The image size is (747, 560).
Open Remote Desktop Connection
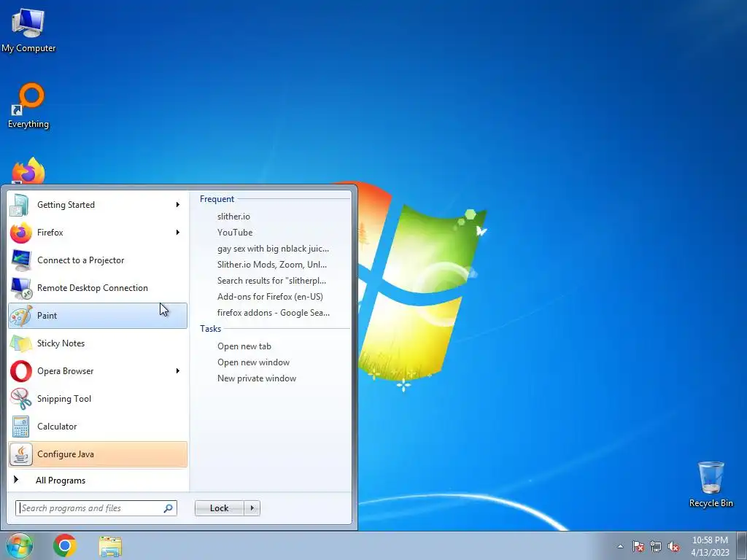click(x=98, y=287)
